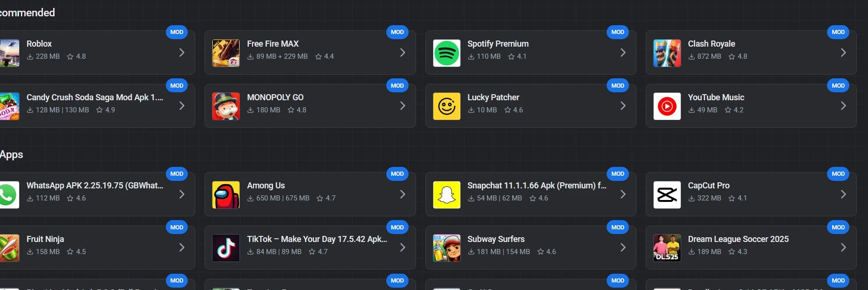This screenshot has width=868, height=290.
Task: Open the Among Us title link
Action: (266, 186)
